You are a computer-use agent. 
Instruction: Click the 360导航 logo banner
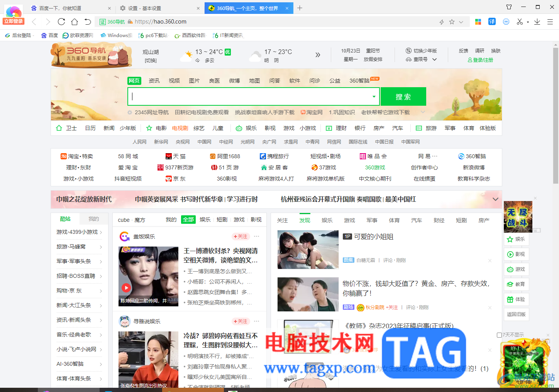tap(91, 55)
